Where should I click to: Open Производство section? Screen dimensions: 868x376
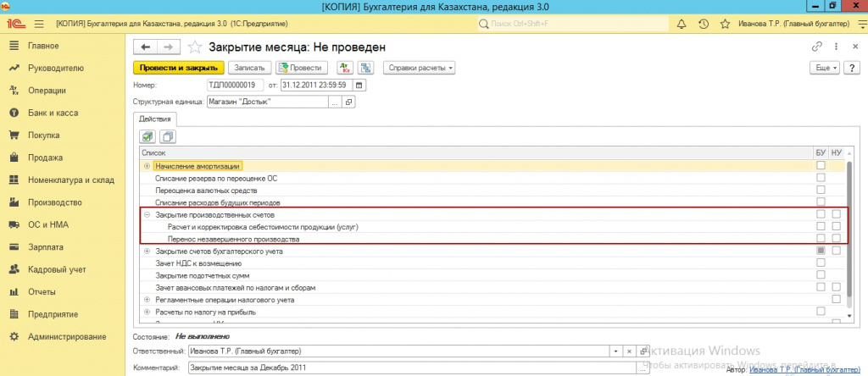point(55,202)
